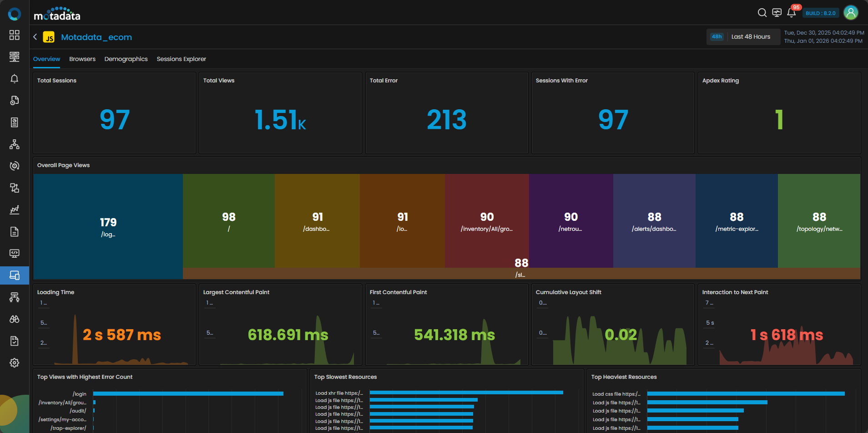Screen dimensions: 868x433
Task: Click the Total Error 213 value
Action: (x=446, y=120)
